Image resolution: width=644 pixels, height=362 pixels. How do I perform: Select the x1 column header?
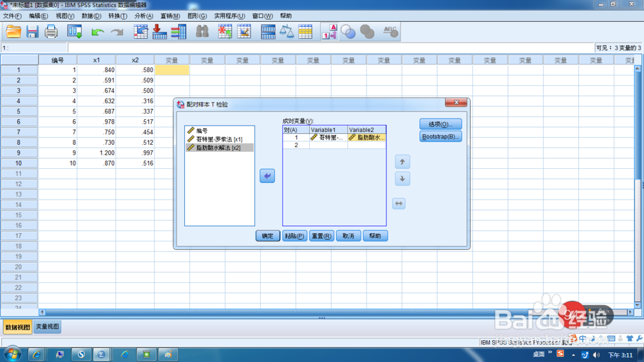coord(96,60)
